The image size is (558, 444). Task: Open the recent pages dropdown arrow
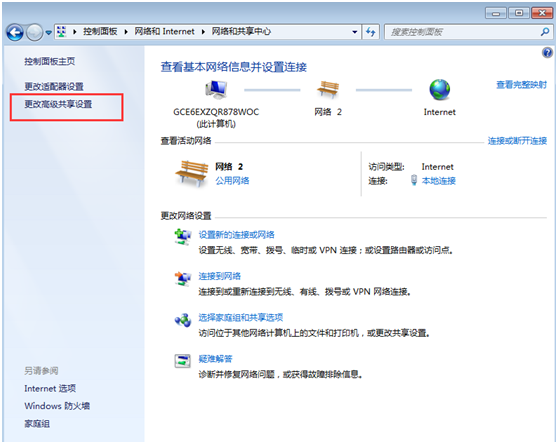tap(49, 33)
